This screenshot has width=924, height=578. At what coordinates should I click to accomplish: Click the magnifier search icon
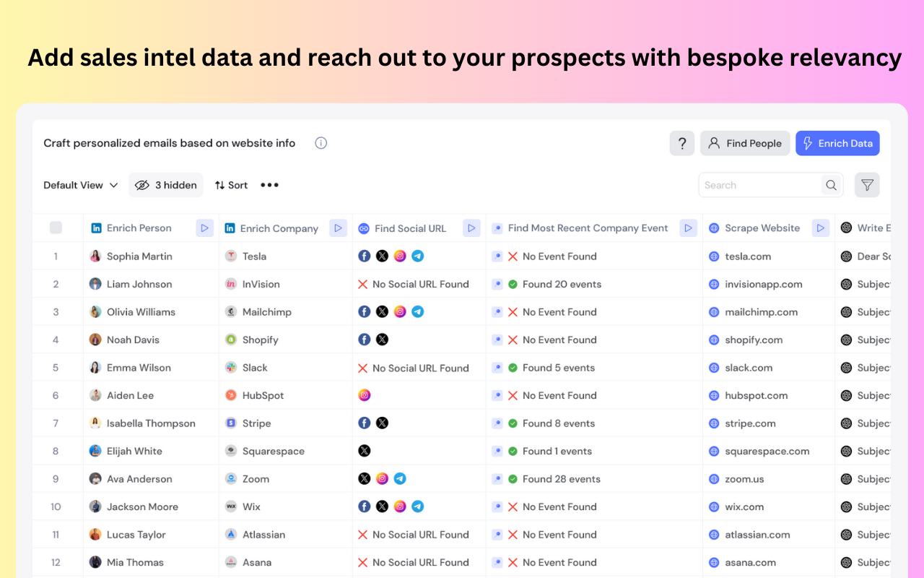(x=831, y=185)
